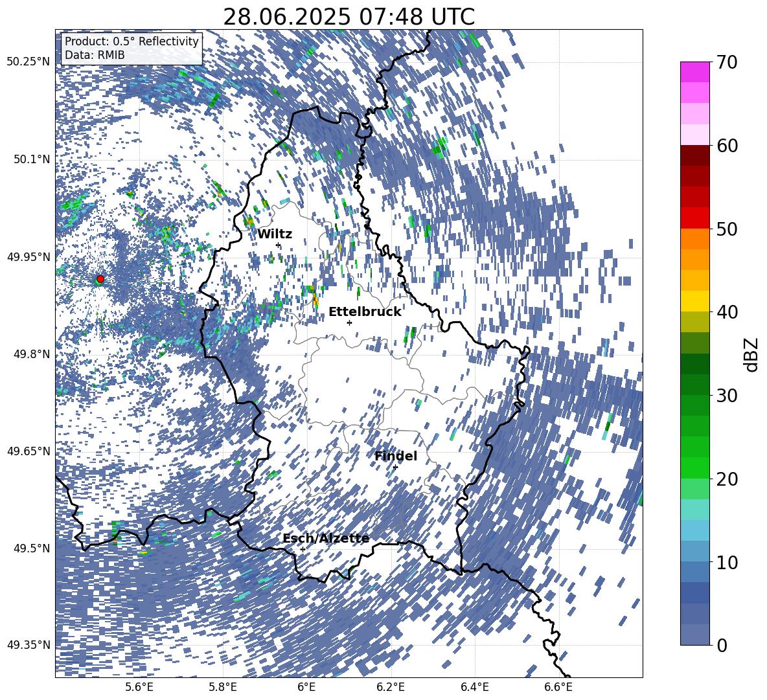This screenshot has width=767, height=700.
Task: Click the 10 value on the colorbar
Action: 727,562
